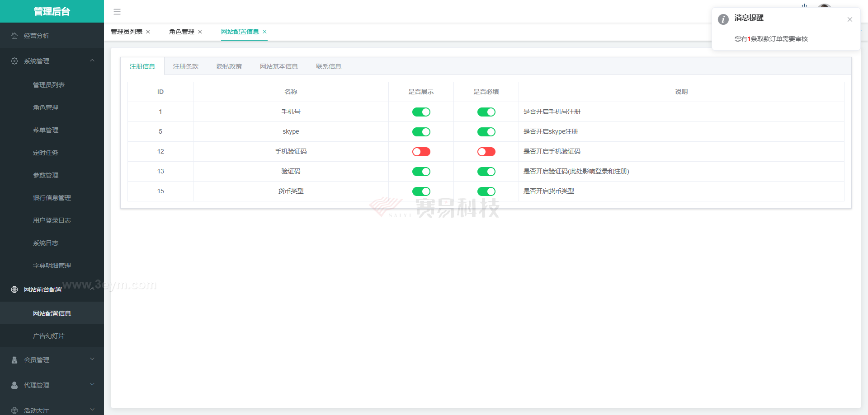Toggle 是否展示 switch for 手机号

tap(421, 112)
